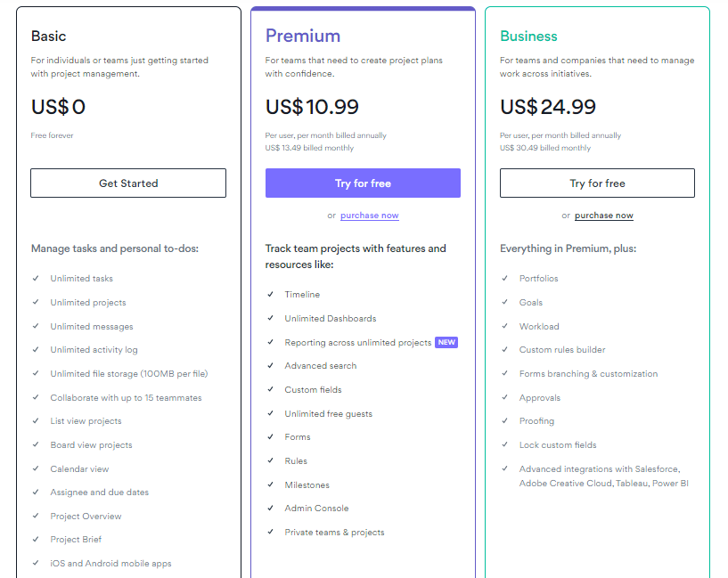Click the Forms branching & customization item
Viewport: 728px width, 578px height.
coord(588,373)
